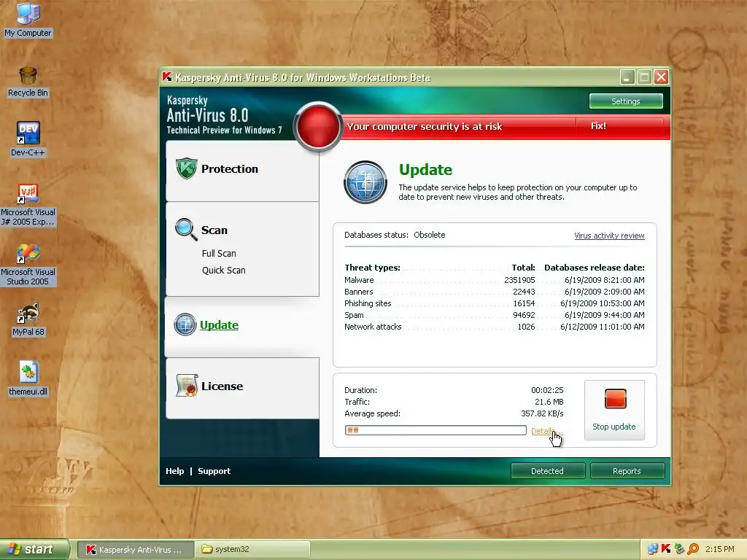This screenshot has height=560, width=747.
Task: Open the Support link
Action: (214, 470)
